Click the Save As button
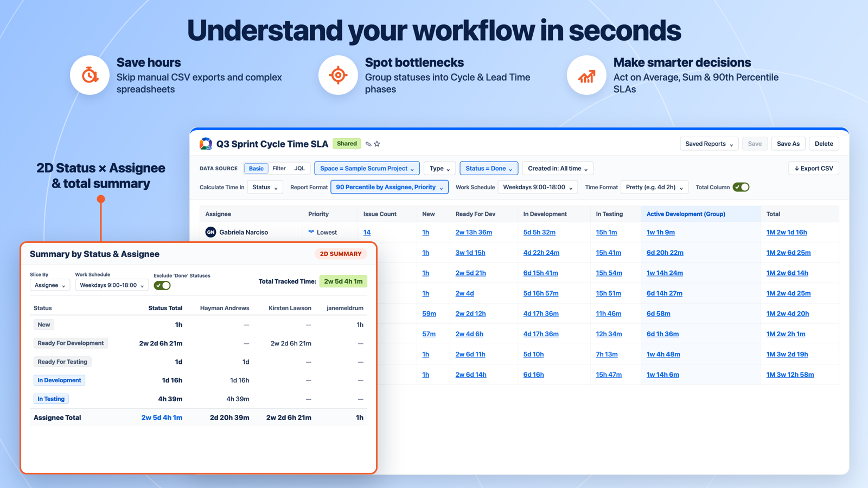 point(788,144)
